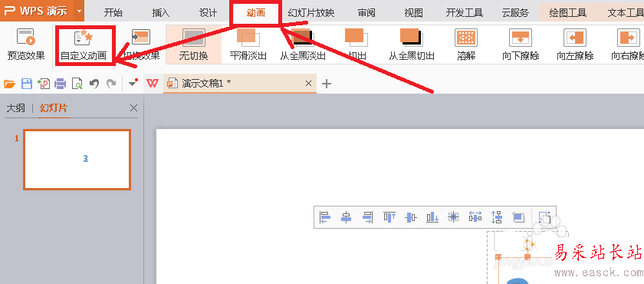
Task: Switch to the 动画 ribbon tab
Action: (x=256, y=13)
